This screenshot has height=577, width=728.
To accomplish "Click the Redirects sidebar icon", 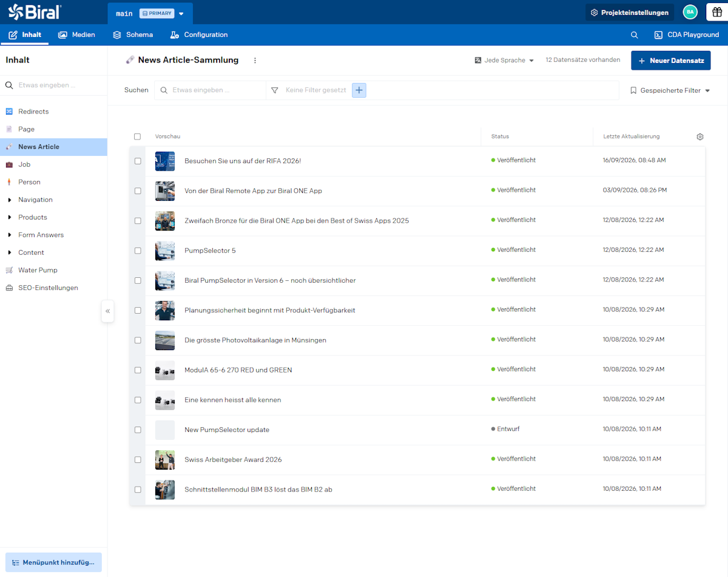I will [x=9, y=112].
